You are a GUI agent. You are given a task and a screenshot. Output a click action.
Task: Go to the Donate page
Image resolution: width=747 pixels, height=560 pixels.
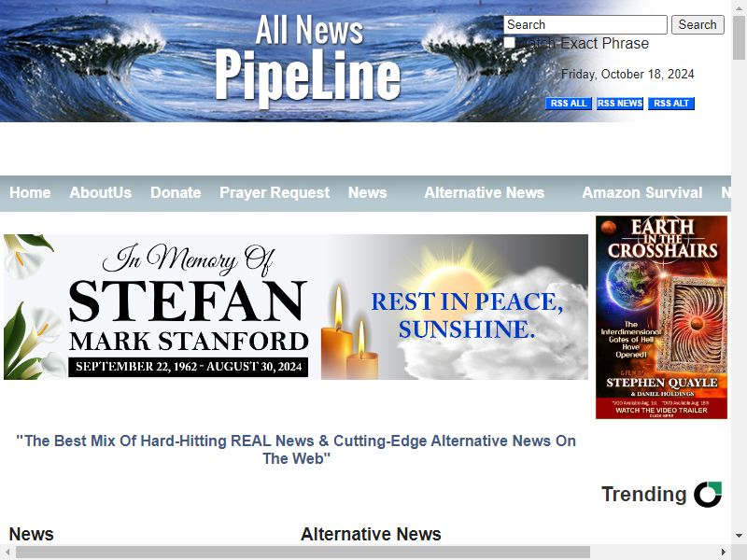[x=176, y=192]
